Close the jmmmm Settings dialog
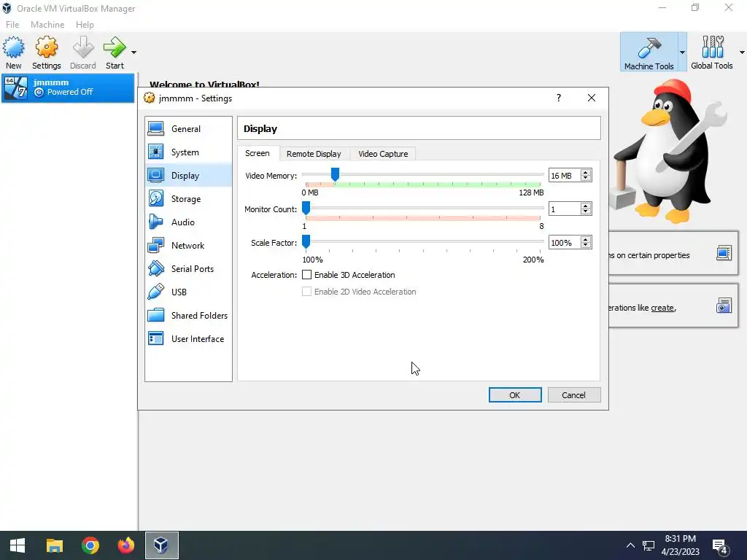 [x=592, y=98]
